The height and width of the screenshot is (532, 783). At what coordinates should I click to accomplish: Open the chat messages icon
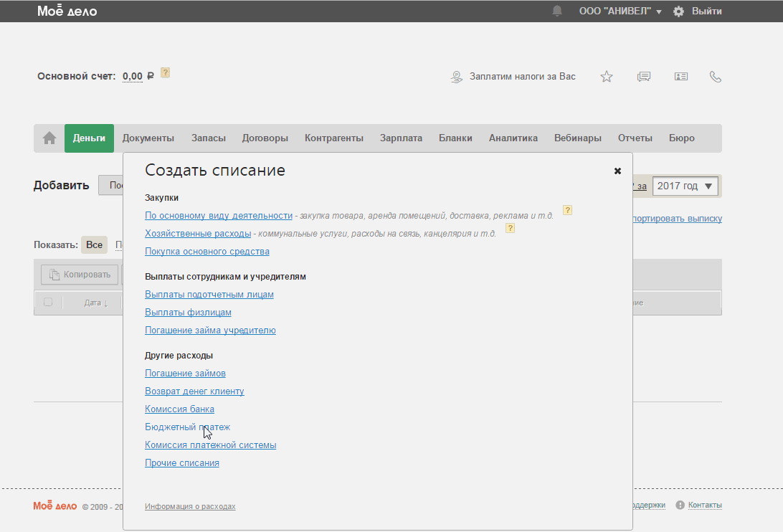(644, 77)
